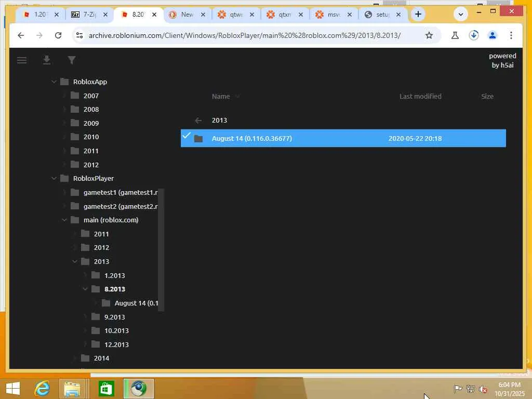Open the August 14 (0.116.0.36677) folder link
The image size is (532, 399).
tap(252, 138)
